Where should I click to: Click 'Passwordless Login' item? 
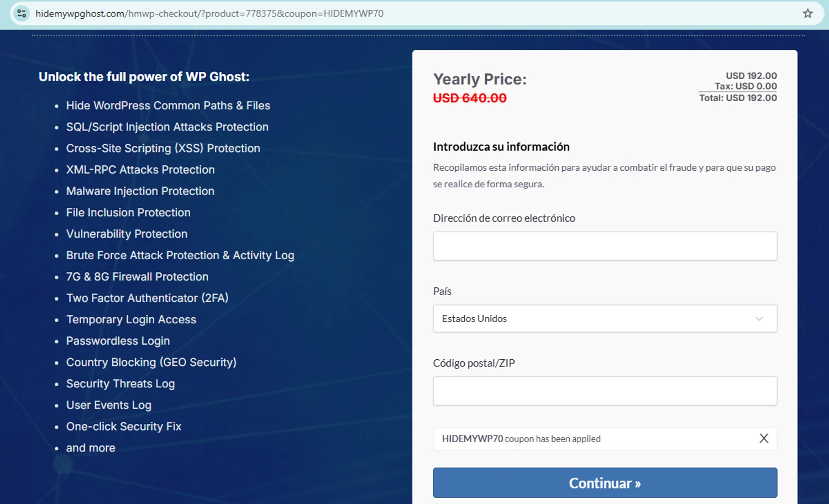click(x=118, y=341)
